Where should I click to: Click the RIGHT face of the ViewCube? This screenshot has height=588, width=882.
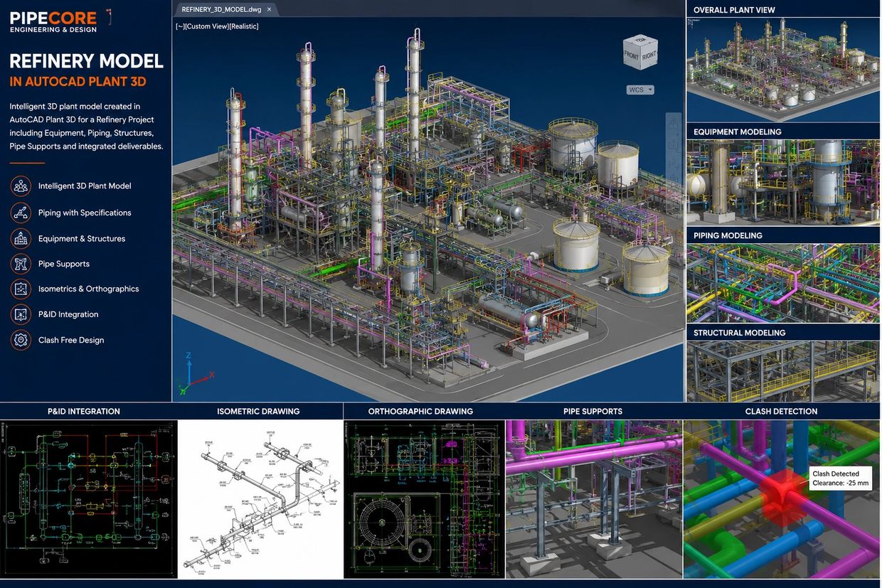pos(649,55)
